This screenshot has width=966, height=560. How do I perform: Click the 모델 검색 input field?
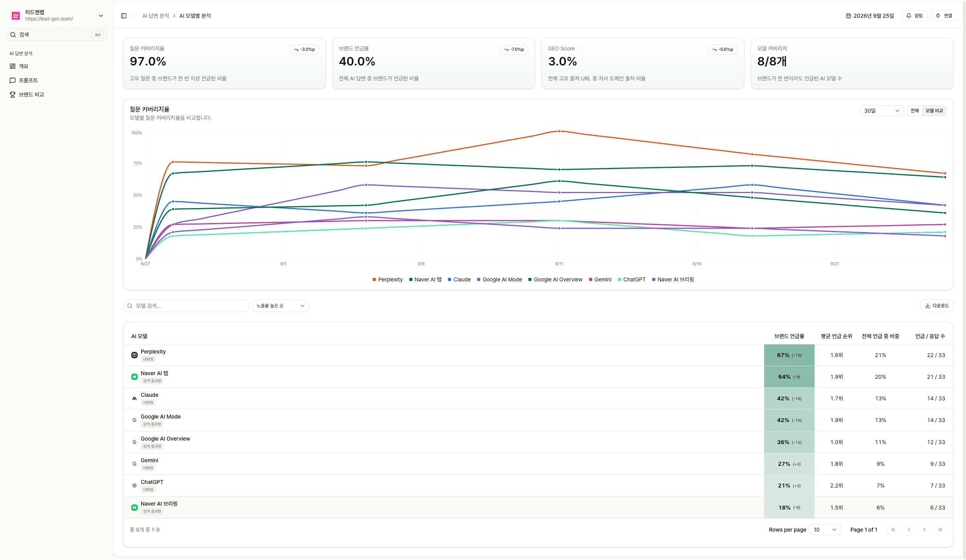coord(186,306)
